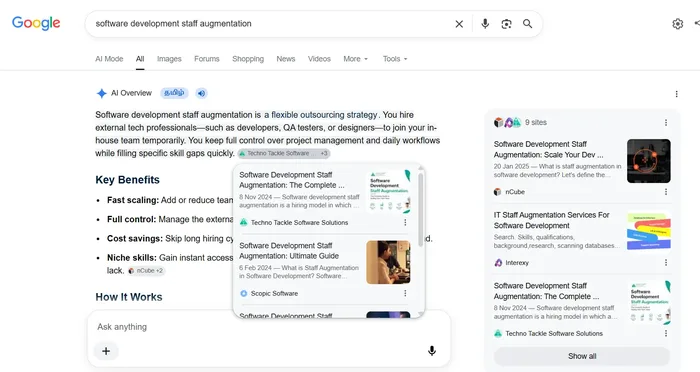The width and height of the screenshot is (700, 372).
Task: Click the magnifier search icon
Action: (528, 24)
